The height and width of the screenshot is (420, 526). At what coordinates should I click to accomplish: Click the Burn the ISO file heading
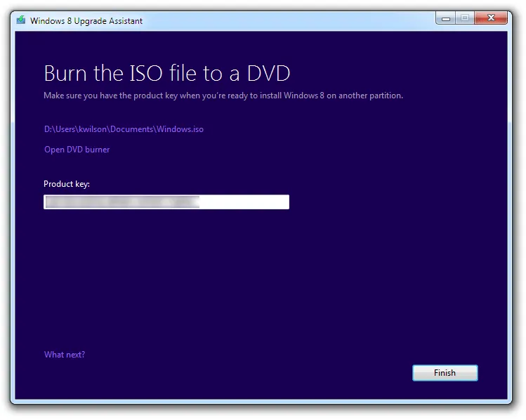pos(166,73)
